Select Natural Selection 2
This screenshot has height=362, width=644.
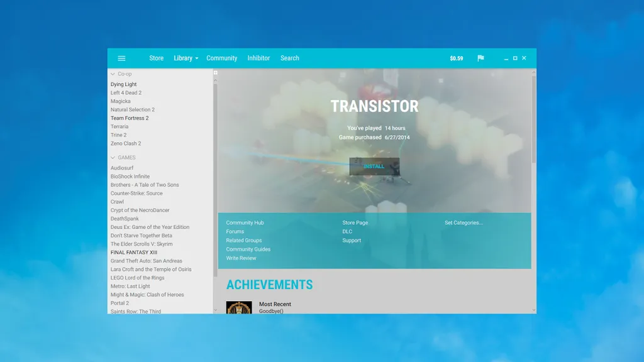[133, 109]
